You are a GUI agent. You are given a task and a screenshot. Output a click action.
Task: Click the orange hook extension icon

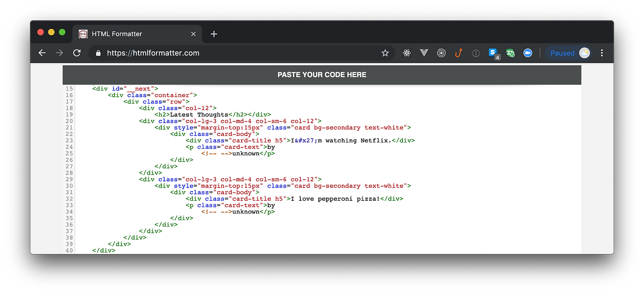458,53
